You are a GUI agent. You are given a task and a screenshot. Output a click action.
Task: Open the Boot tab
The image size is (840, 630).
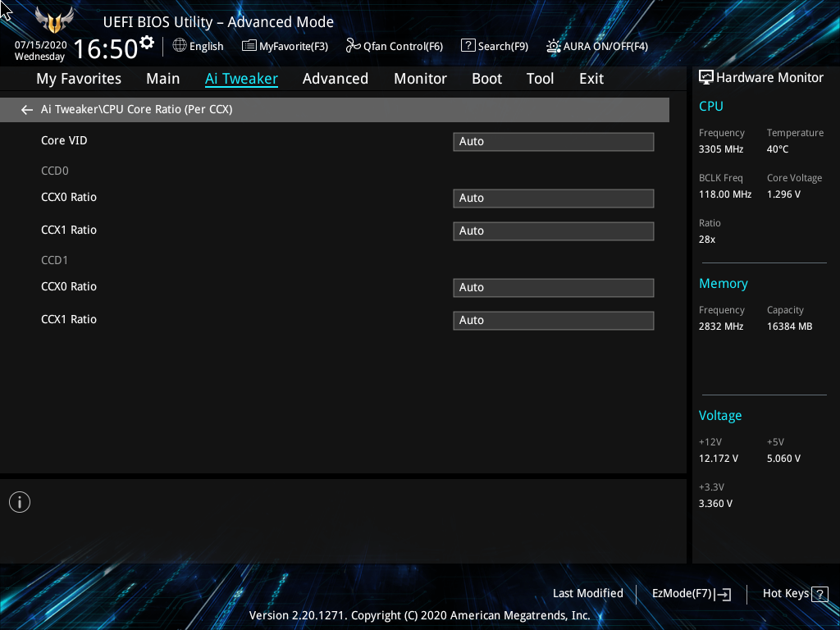487,79
